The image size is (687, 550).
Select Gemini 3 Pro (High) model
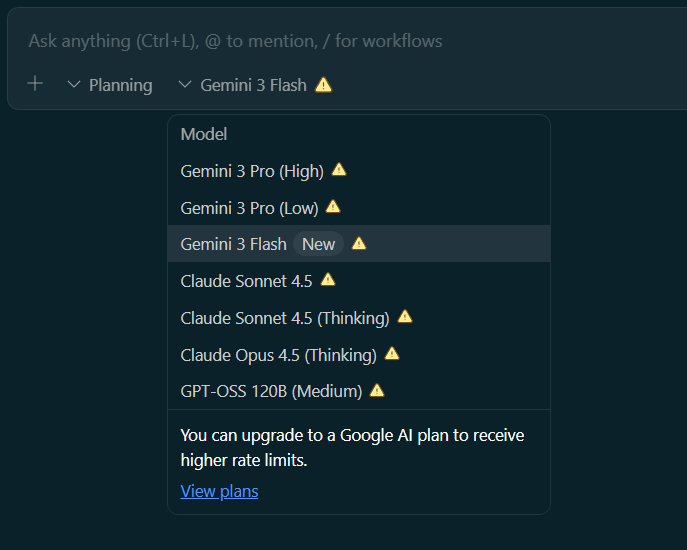click(252, 171)
